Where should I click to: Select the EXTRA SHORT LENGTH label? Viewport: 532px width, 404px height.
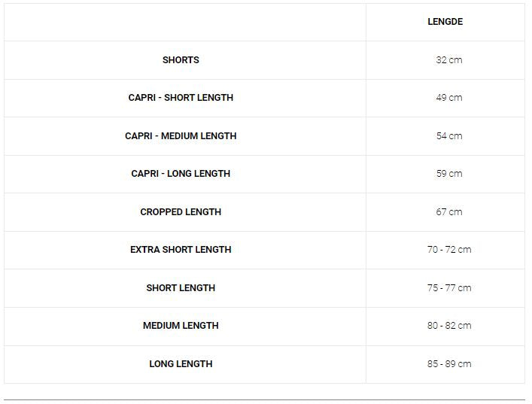pos(181,250)
